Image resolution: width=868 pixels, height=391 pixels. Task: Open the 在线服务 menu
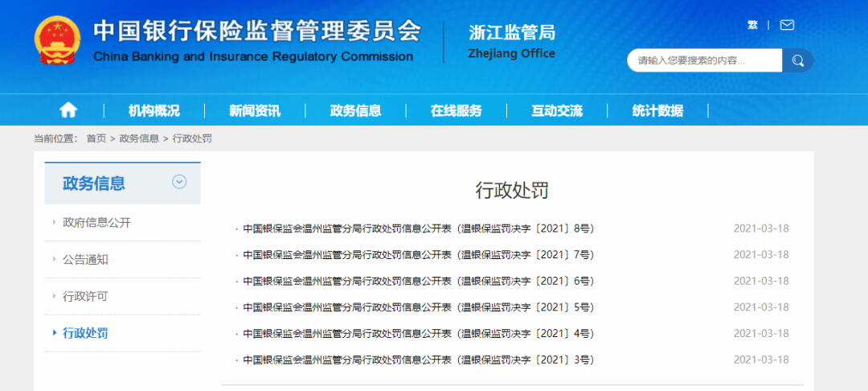coord(457,111)
